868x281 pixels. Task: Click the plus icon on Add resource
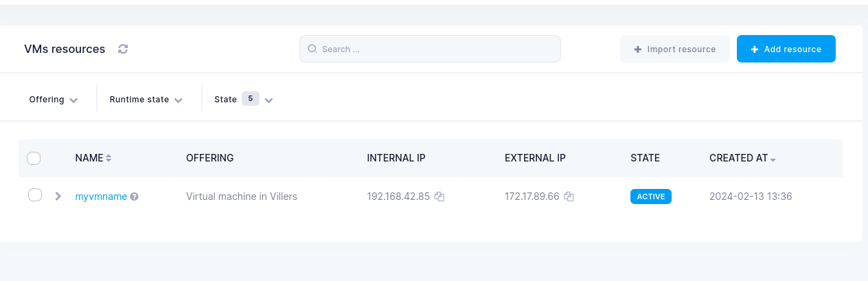(x=754, y=49)
